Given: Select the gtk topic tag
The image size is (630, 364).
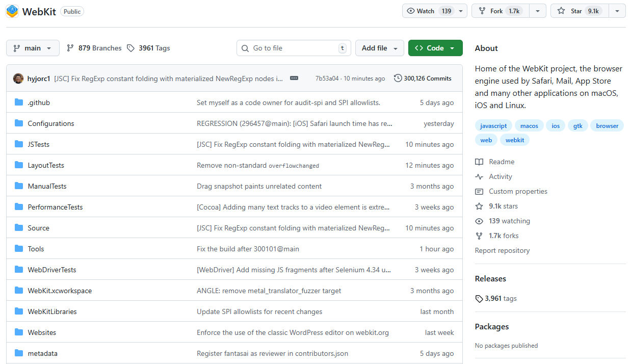Looking at the screenshot, I should point(577,126).
